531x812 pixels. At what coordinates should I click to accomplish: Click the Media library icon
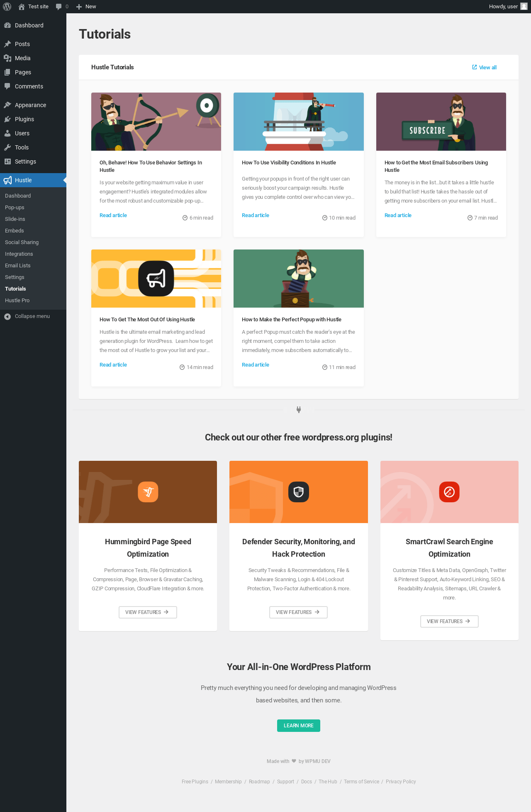7,58
